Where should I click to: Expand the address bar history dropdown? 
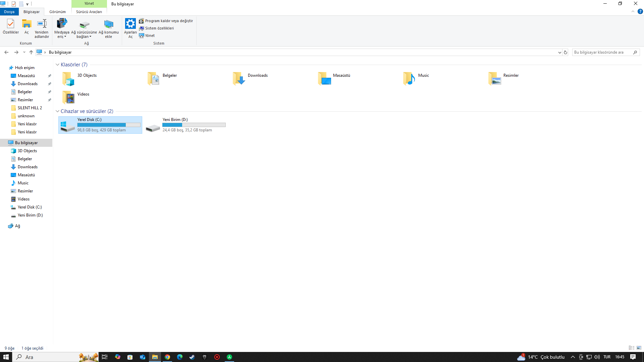[559, 52]
